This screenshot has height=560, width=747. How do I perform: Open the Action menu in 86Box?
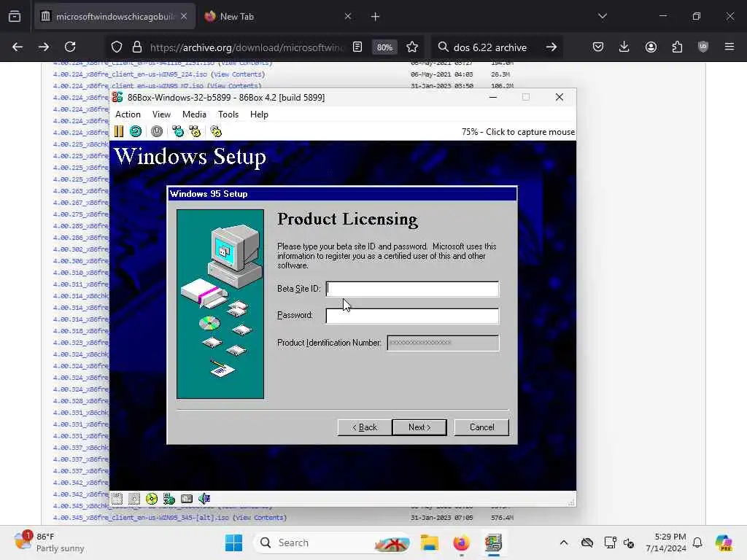coord(128,114)
